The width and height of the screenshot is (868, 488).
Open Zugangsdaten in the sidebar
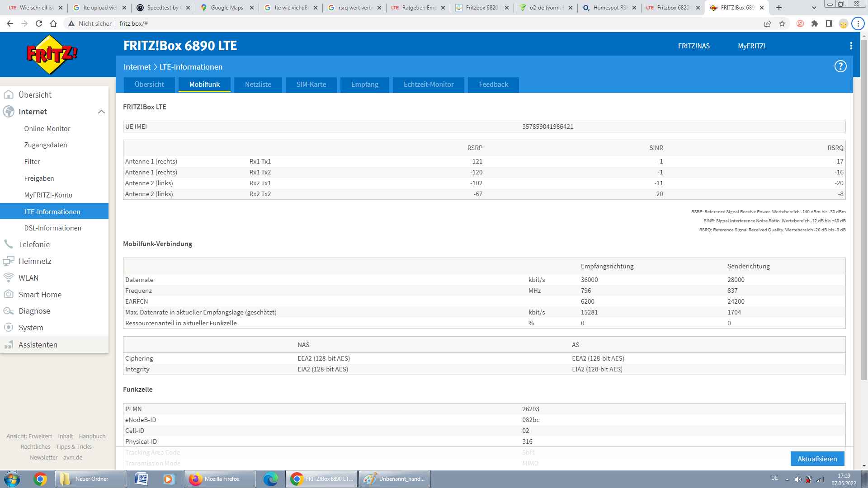pyautogui.click(x=46, y=145)
